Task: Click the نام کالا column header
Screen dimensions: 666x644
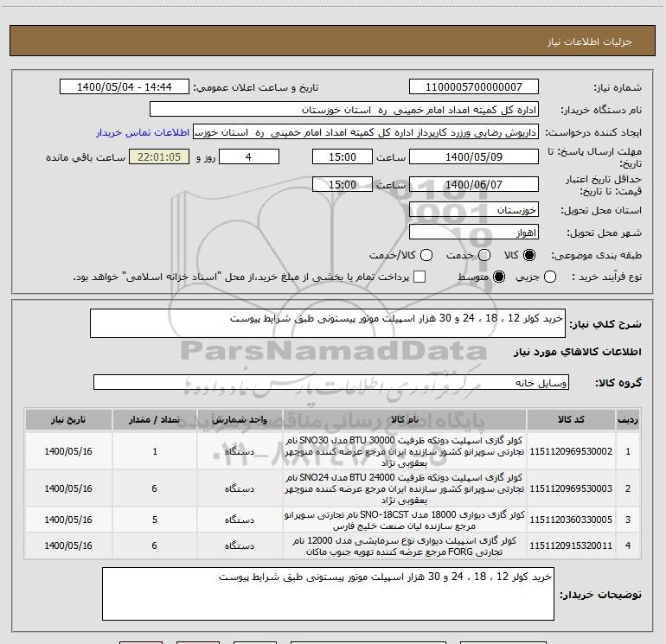Action: click(x=405, y=420)
